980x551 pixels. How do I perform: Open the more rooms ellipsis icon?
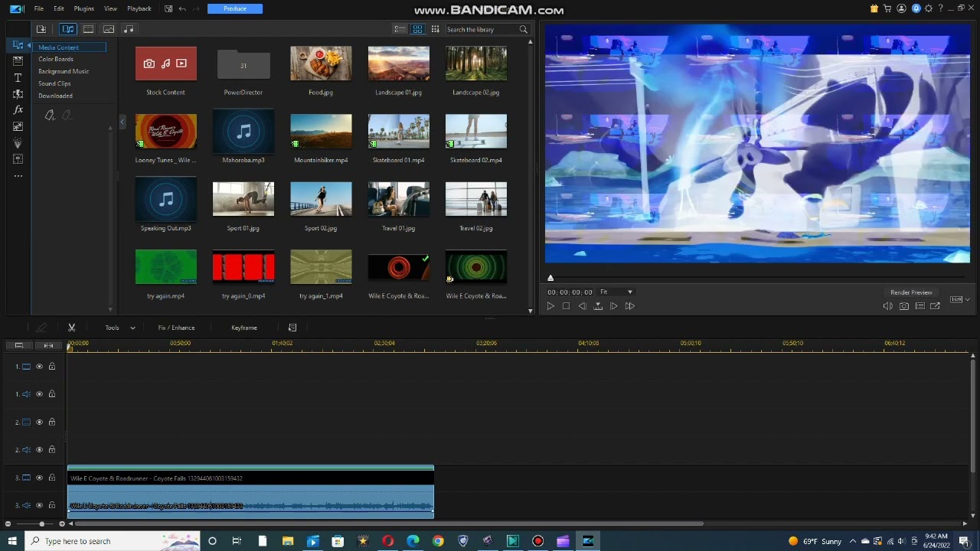pos(18,176)
